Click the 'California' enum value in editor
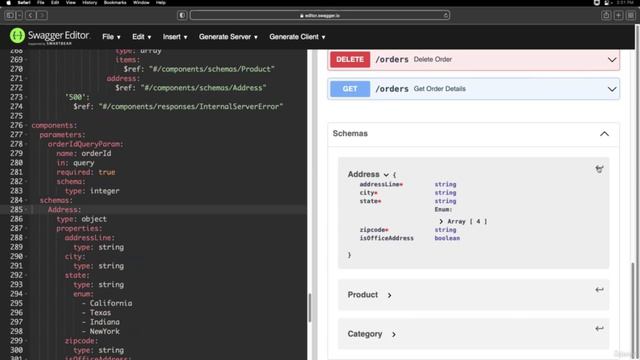This screenshot has width=640, height=360. [x=111, y=303]
